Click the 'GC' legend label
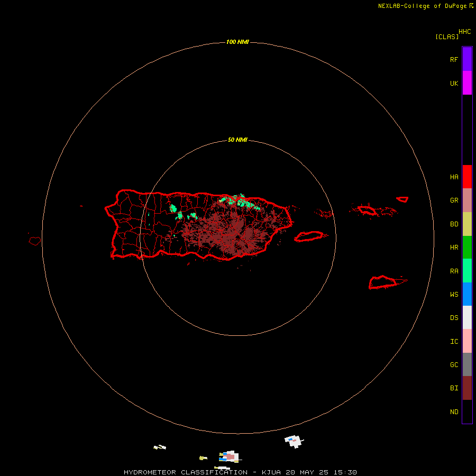 pyautogui.click(x=454, y=365)
